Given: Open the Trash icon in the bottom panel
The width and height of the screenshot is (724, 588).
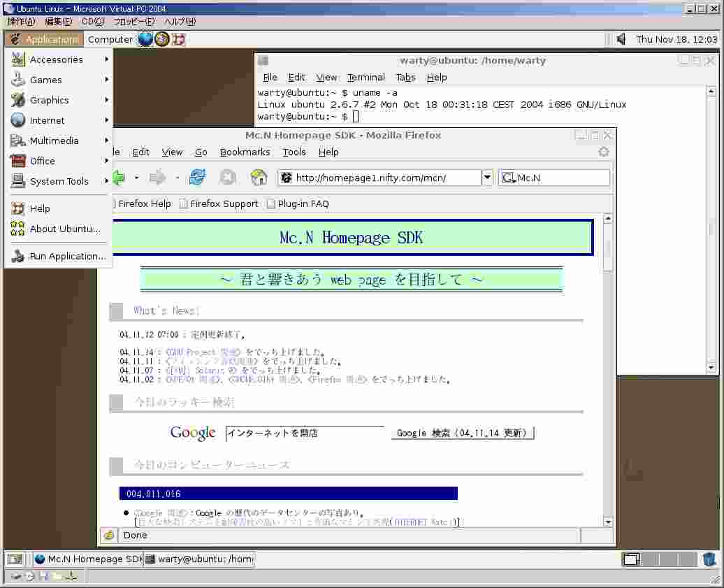Looking at the screenshot, I should click(x=709, y=559).
